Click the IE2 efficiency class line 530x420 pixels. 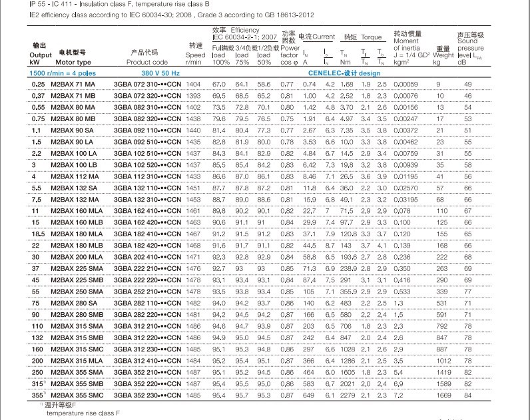[x=172, y=15]
